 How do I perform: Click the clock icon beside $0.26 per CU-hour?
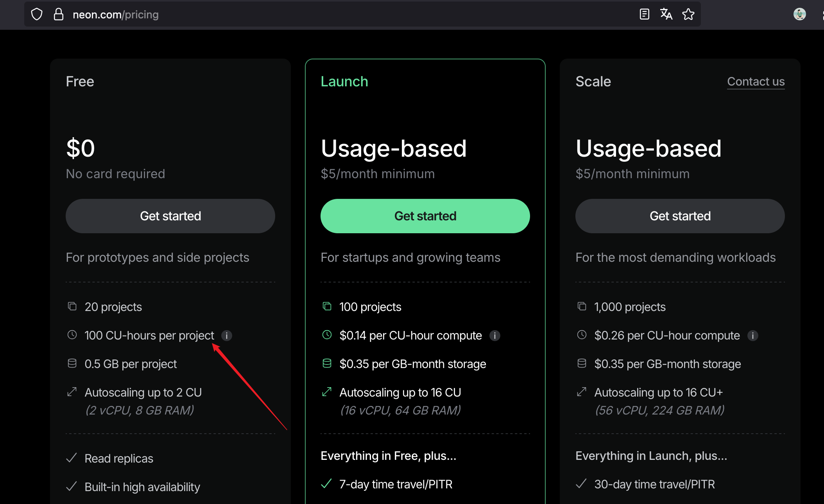click(x=582, y=335)
